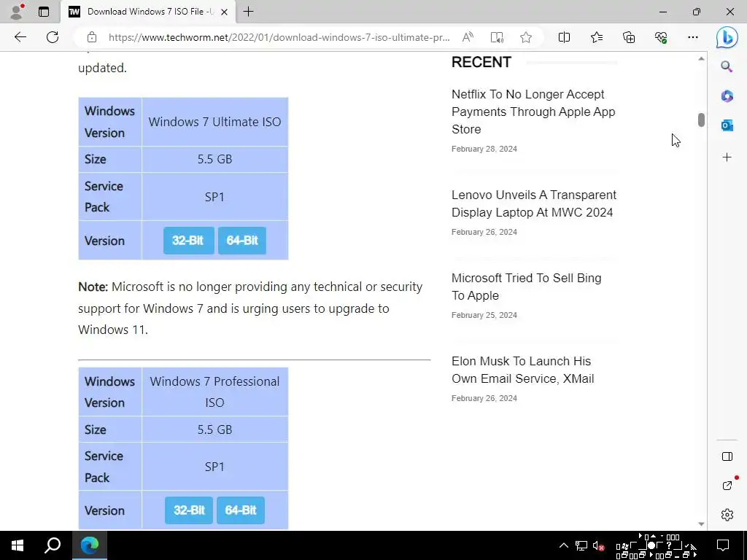Viewport: 747px width, 560px height.
Task: Enter Immersive Reader mode
Action: click(497, 37)
